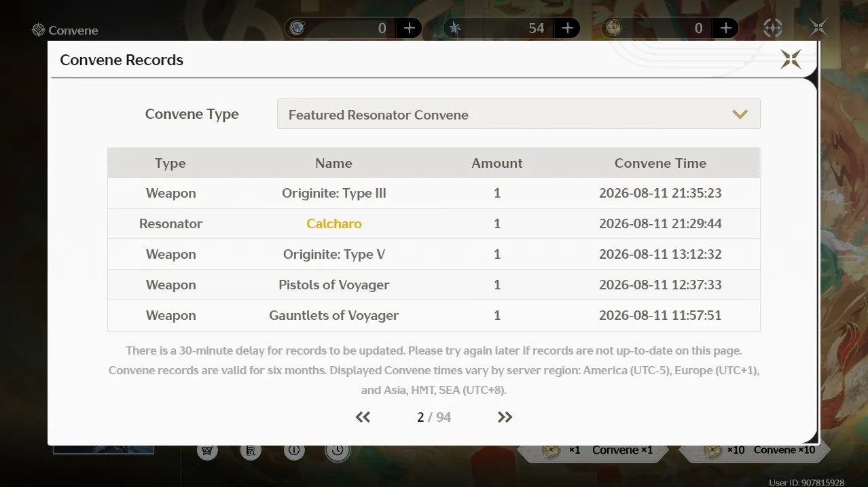The image size is (868, 487).
Task: Click the User ID text at bottom right
Action: 807,482
